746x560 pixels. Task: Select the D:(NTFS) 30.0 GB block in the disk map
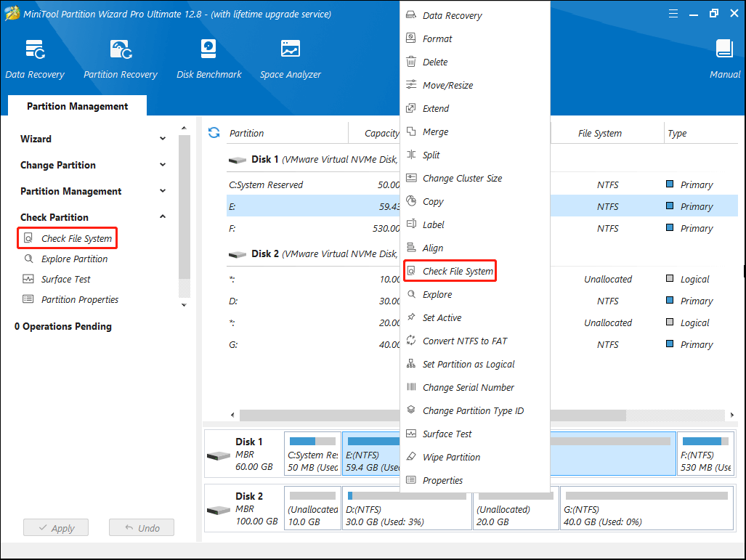pyautogui.click(x=408, y=508)
